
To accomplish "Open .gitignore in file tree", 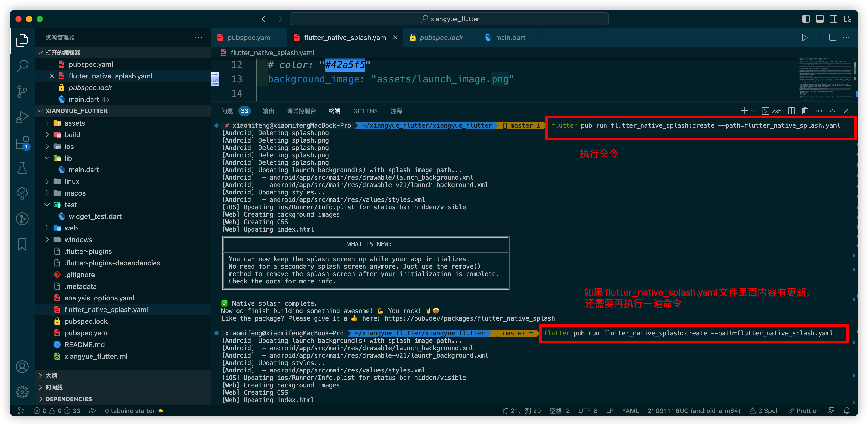I will (x=123, y=275).
